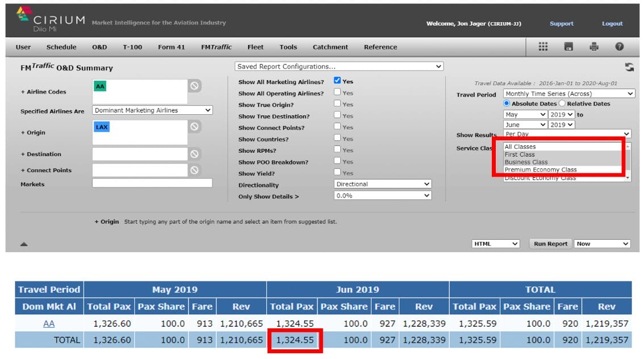The height and width of the screenshot is (359, 644).
Task: Open the apps grid icon
Action: pos(542,47)
